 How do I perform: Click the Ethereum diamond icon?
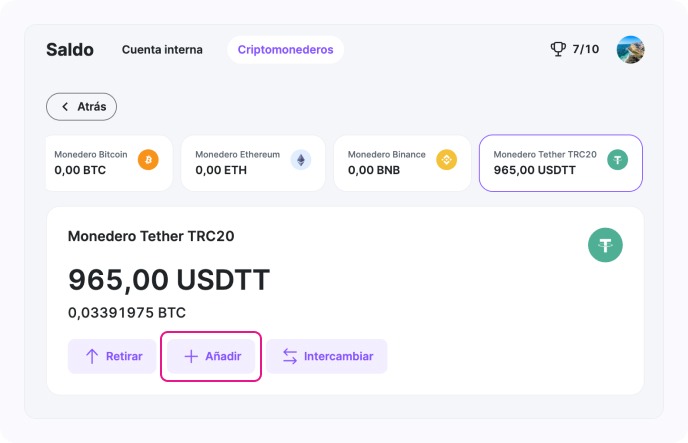tap(301, 160)
